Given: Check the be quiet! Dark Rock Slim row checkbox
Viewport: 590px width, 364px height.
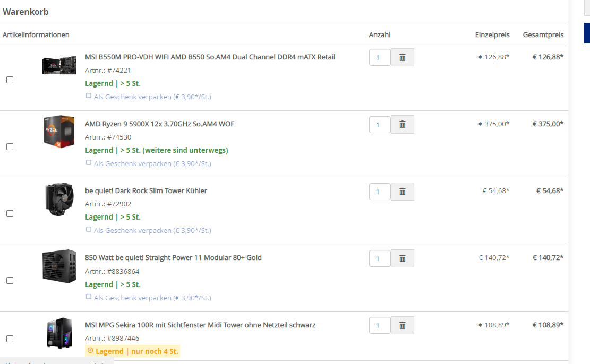Looking at the screenshot, I should click(10, 214).
